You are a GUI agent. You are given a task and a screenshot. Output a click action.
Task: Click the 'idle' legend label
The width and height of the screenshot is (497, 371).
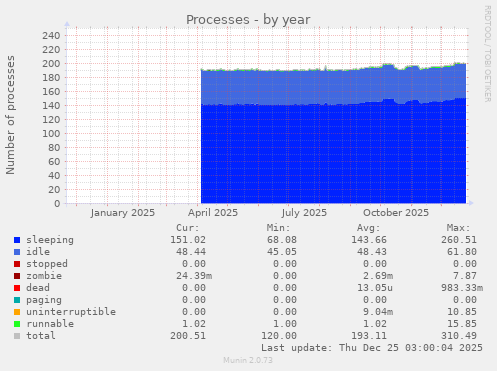38,252
